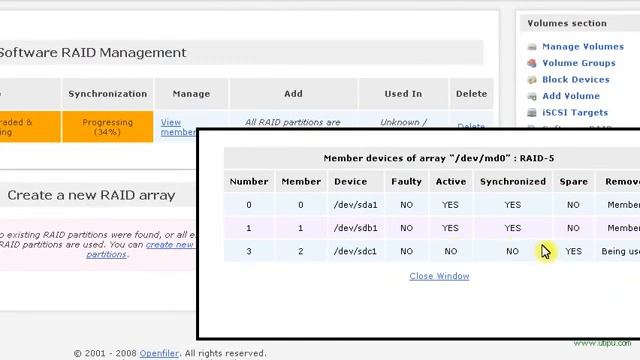Click the Spare column header
This screenshot has height=360, width=640.
click(x=573, y=182)
